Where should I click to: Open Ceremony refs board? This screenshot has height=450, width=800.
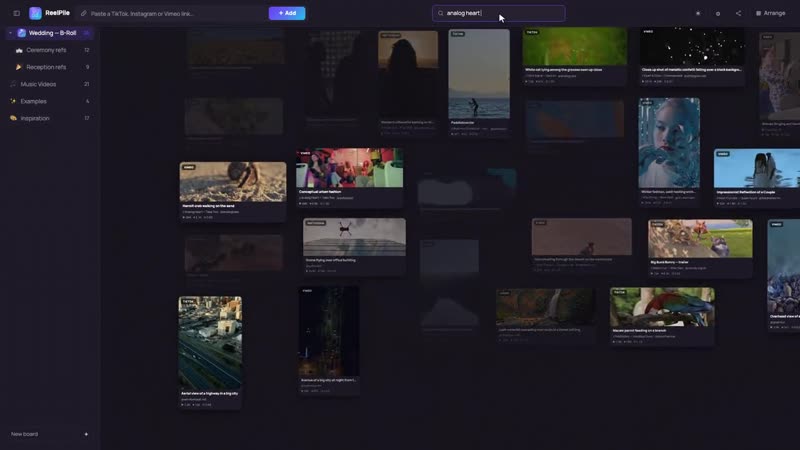pos(49,50)
